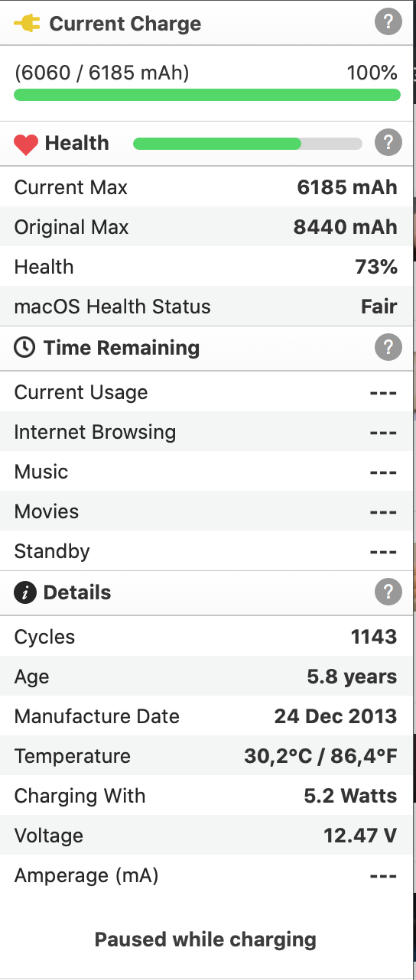Select the Charging With 5.2 Watts row
416x980 pixels.
[206, 796]
